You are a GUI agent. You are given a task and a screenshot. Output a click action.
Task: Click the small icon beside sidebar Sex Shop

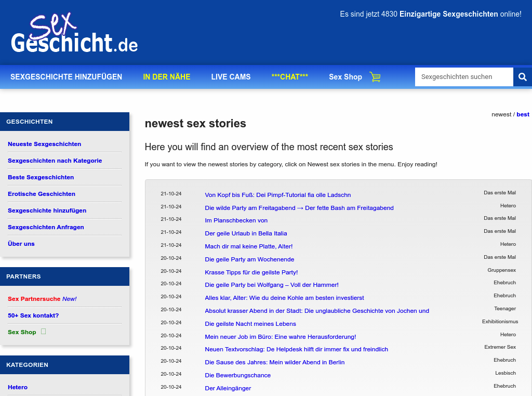44,332
